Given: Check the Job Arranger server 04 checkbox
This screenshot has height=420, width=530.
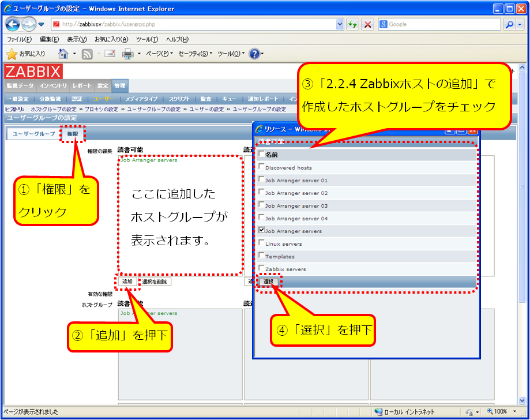Looking at the screenshot, I should 261,217.
